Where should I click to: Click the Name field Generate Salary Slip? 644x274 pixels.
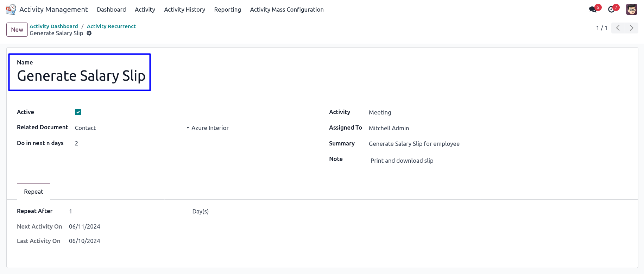[81, 76]
